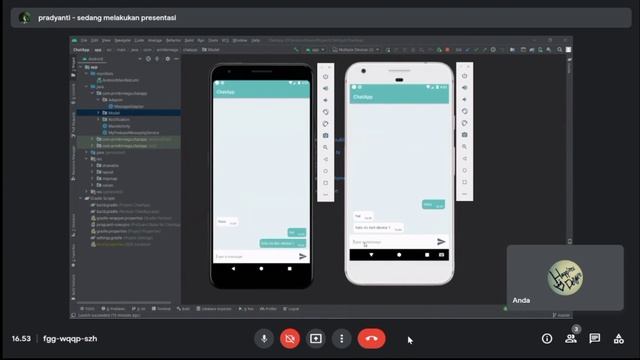Hide the project panel with minus icon

(176, 59)
